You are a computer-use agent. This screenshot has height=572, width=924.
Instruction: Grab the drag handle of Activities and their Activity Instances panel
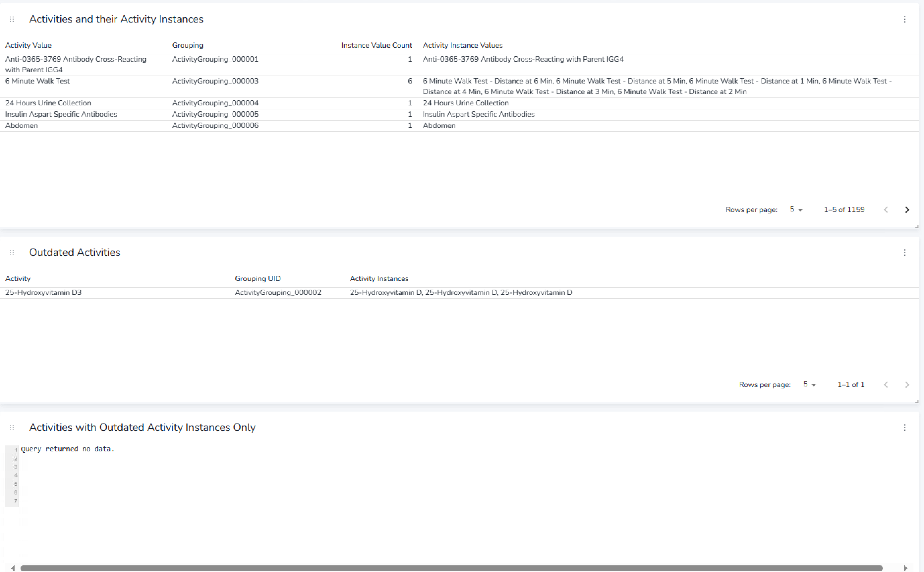[12, 19]
